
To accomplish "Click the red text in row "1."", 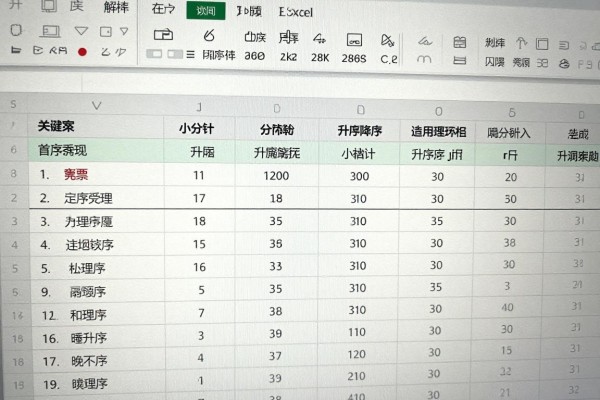I will pos(76,175).
